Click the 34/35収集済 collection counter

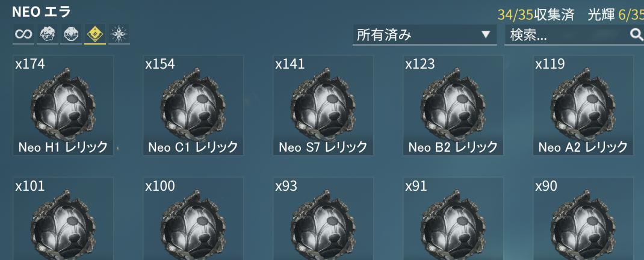click(x=536, y=15)
